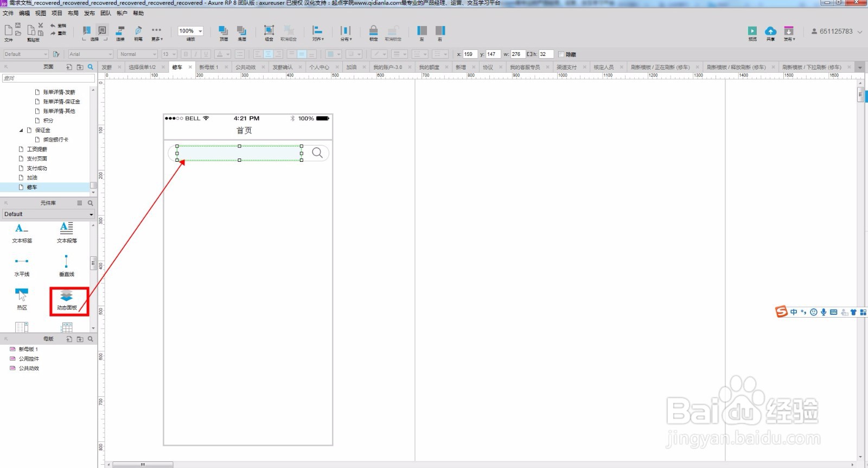Viewport: 868px width, 468px height.
Task: Open the 对齐 align dropdown
Action: (x=318, y=33)
